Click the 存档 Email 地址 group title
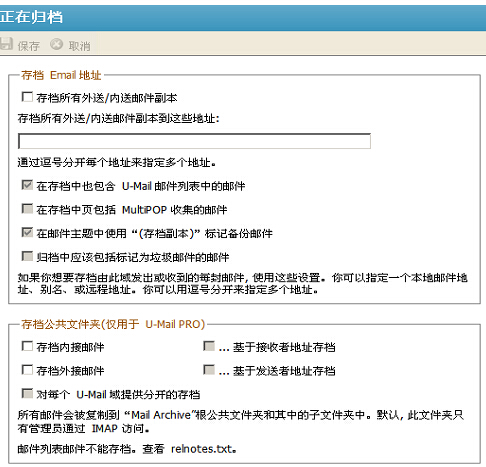The width and height of the screenshot is (486, 467). pyautogui.click(x=61, y=75)
